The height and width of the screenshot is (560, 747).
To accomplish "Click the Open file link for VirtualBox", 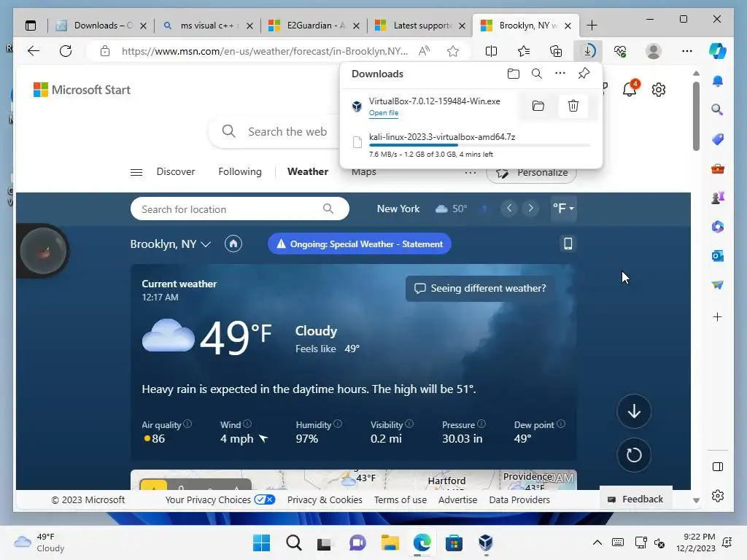I will 384,113.
